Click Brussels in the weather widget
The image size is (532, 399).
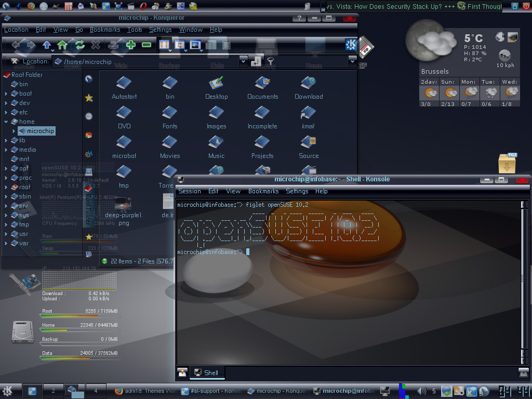435,72
